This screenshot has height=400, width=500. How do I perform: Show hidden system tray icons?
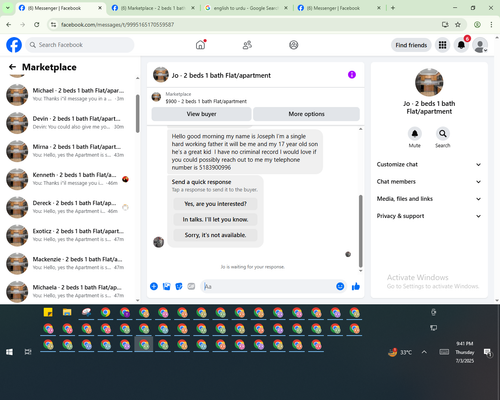[x=424, y=352]
